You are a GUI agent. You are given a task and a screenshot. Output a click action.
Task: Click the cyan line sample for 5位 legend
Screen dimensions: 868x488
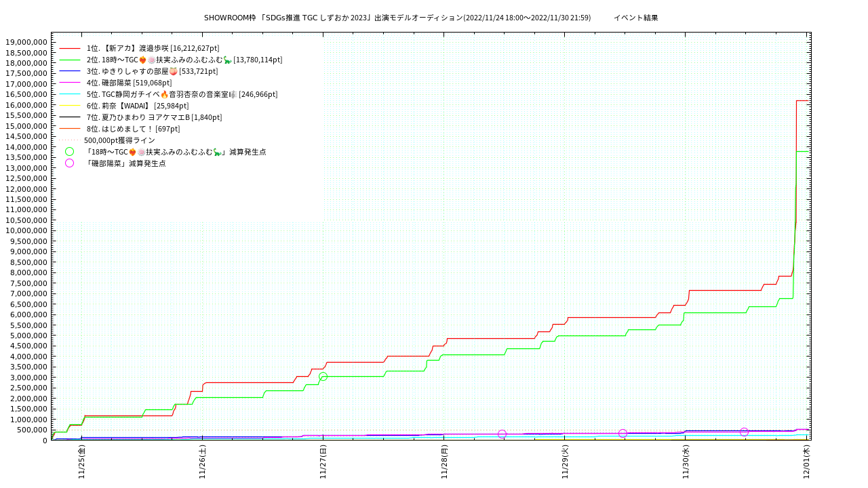[x=70, y=94]
